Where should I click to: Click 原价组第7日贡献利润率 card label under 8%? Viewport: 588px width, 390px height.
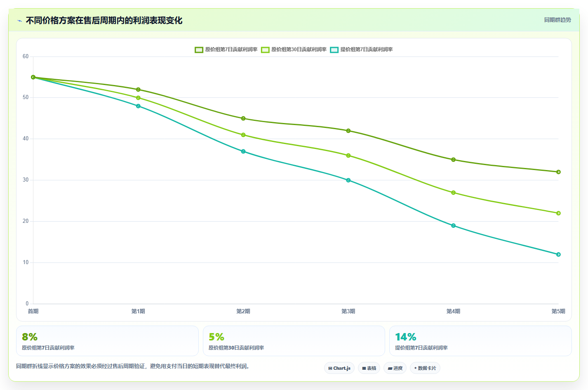click(x=48, y=348)
